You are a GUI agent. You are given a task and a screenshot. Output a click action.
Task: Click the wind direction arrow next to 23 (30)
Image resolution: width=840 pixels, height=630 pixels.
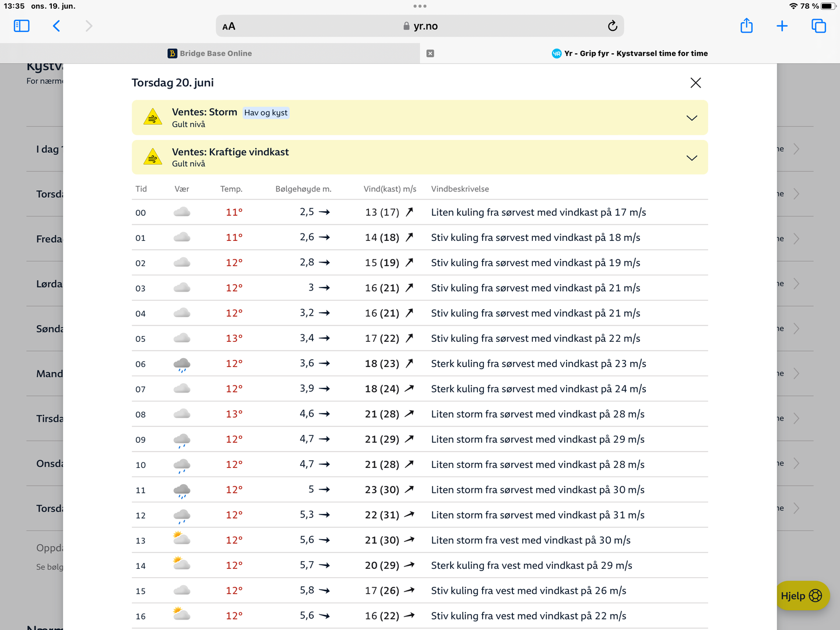pos(409,490)
